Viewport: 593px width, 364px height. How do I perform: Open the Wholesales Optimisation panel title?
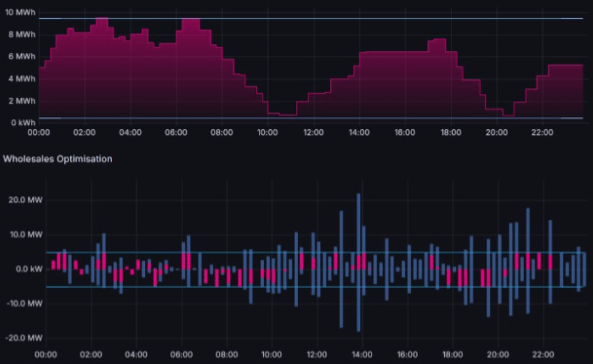point(57,158)
